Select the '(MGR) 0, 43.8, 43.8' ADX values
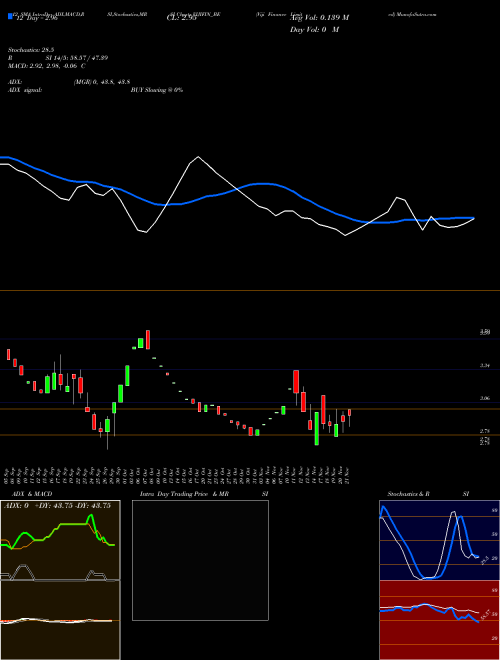 click(102, 82)
